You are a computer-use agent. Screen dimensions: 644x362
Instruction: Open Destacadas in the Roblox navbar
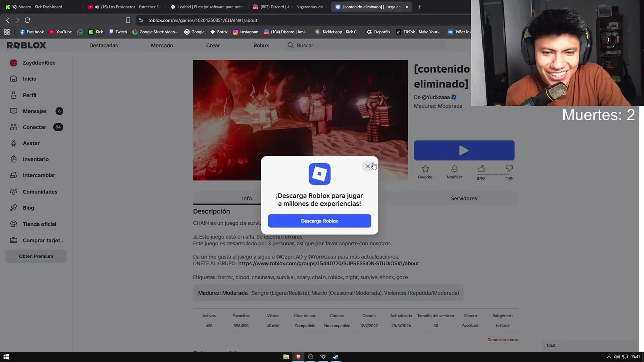(103, 45)
